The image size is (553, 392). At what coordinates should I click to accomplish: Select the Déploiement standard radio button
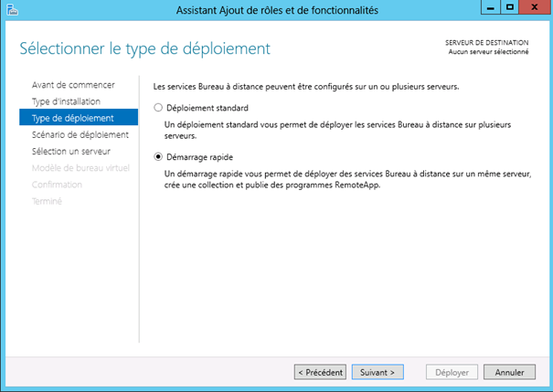158,108
